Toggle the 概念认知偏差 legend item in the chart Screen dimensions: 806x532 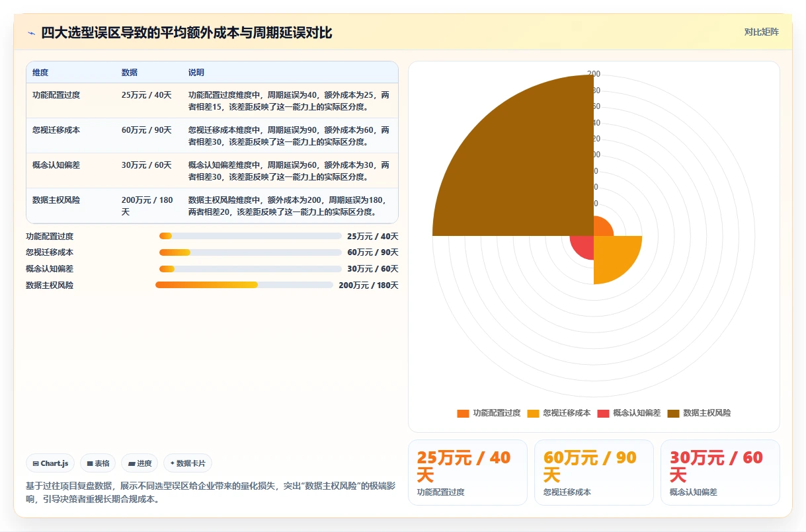click(629, 413)
